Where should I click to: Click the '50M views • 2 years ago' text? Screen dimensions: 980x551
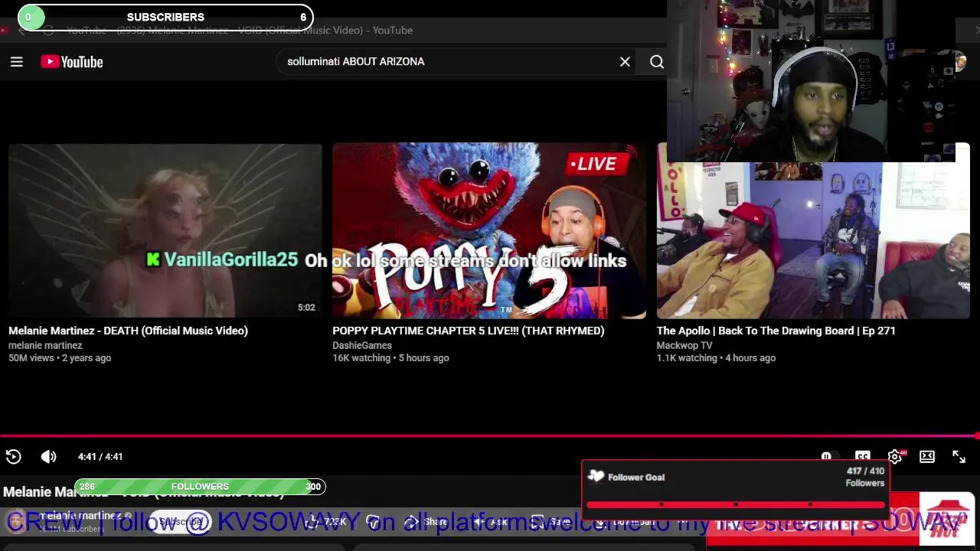coord(60,358)
